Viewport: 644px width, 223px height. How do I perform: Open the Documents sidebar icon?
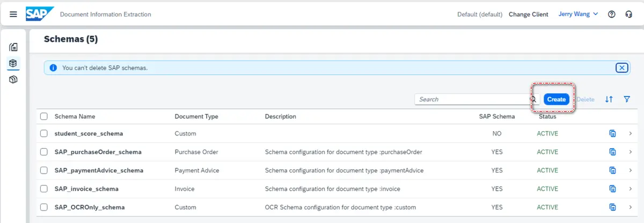point(13,47)
